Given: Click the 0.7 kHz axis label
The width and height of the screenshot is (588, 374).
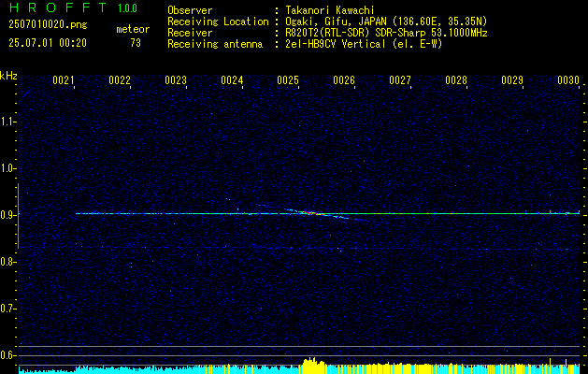Looking at the screenshot, I should click(7, 309).
